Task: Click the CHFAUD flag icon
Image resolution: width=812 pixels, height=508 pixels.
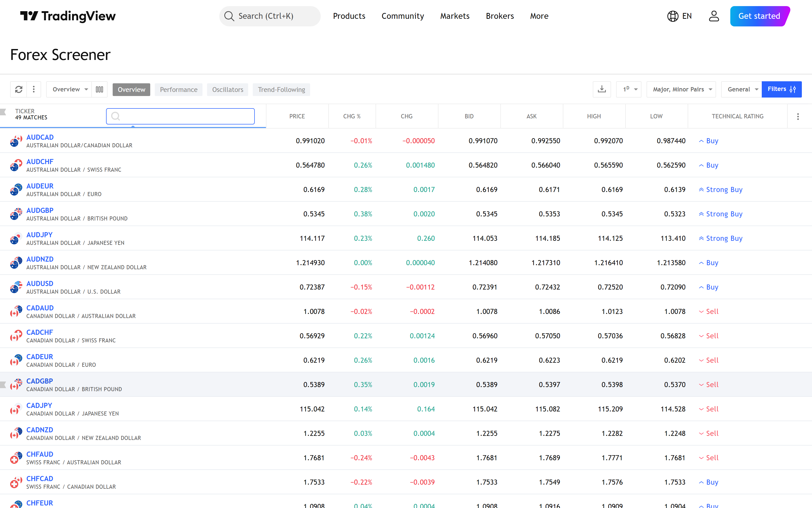Action: pyautogui.click(x=16, y=458)
